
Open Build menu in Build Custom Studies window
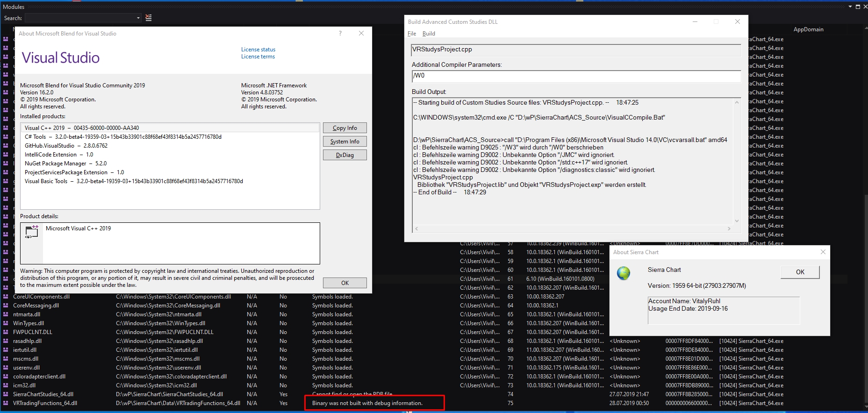pos(429,34)
